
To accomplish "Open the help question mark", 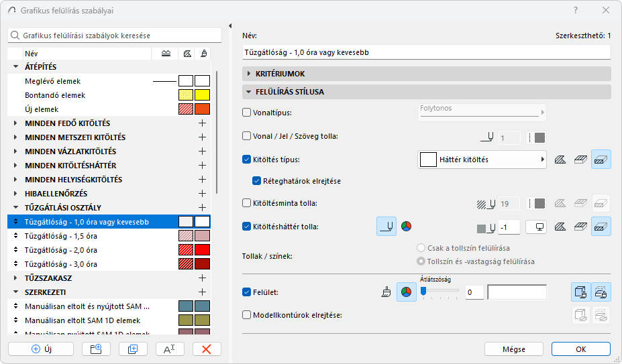I will click(576, 10).
